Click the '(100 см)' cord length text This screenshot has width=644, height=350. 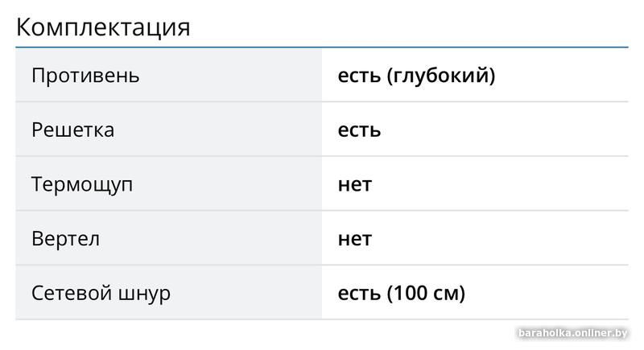[x=426, y=293]
